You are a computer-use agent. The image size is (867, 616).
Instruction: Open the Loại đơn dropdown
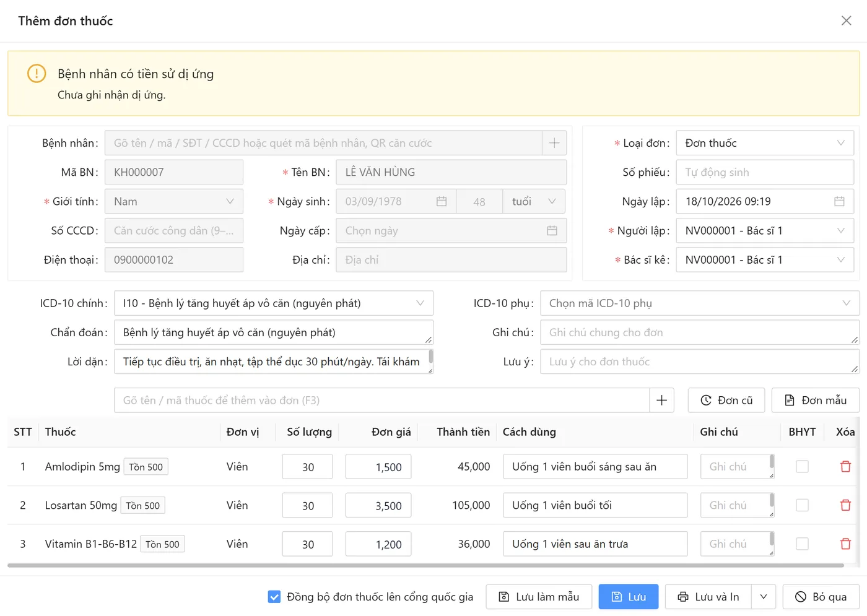765,143
